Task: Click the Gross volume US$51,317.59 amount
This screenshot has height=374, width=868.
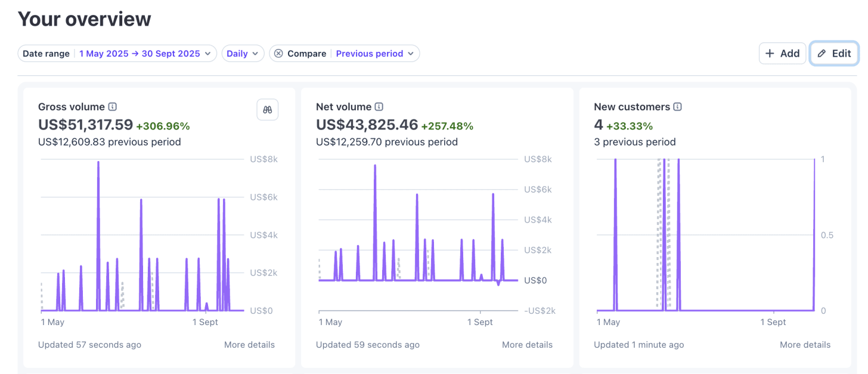Action: point(86,125)
